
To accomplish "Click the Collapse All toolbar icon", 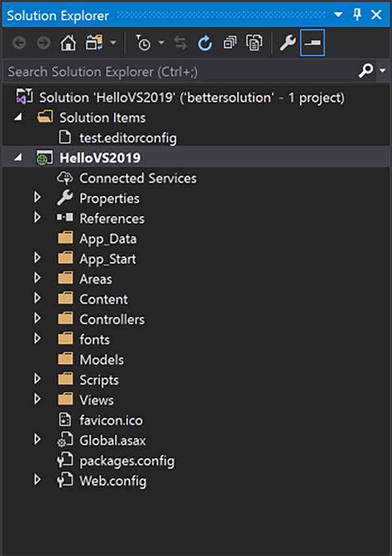I will pos(229,43).
